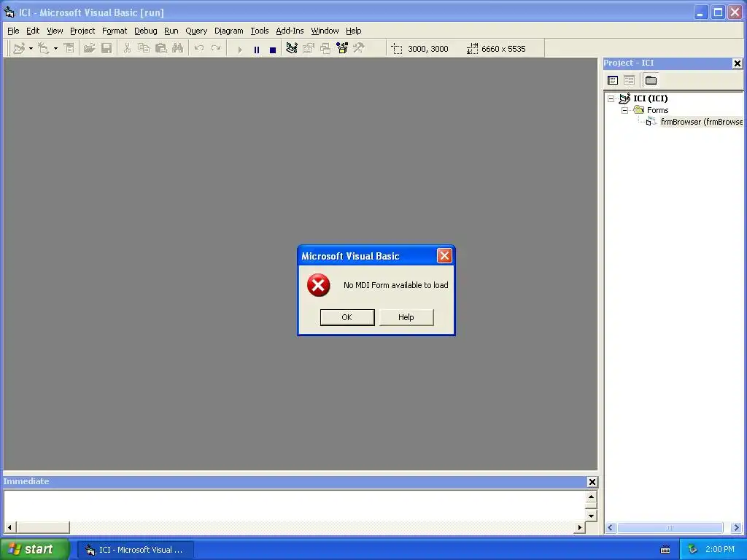
Task: Click the Undo arrow icon
Action: [x=199, y=48]
